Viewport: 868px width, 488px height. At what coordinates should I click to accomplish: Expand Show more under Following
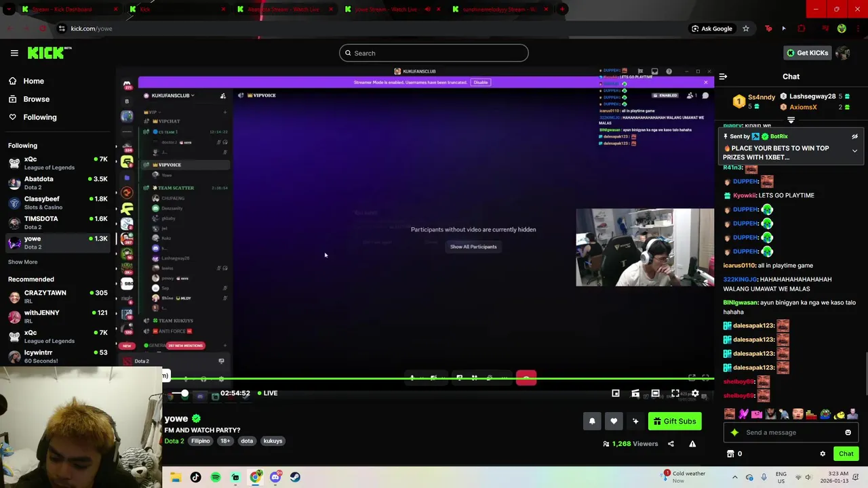pos(23,262)
